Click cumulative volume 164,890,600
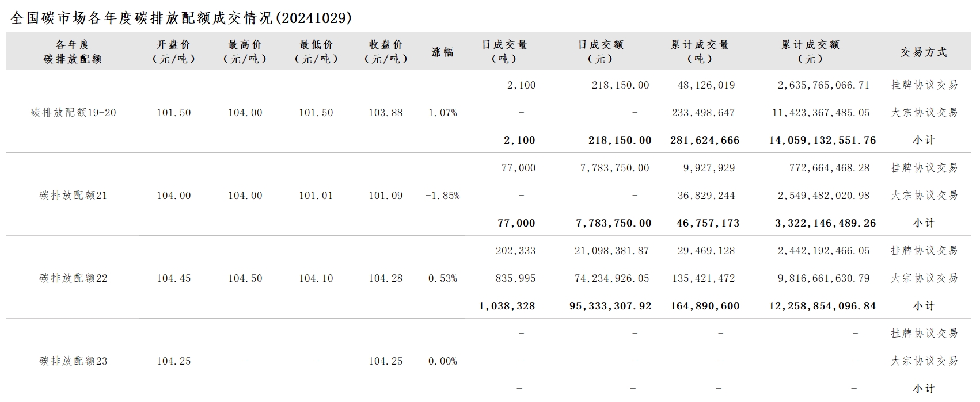980x402 pixels. [x=705, y=306]
